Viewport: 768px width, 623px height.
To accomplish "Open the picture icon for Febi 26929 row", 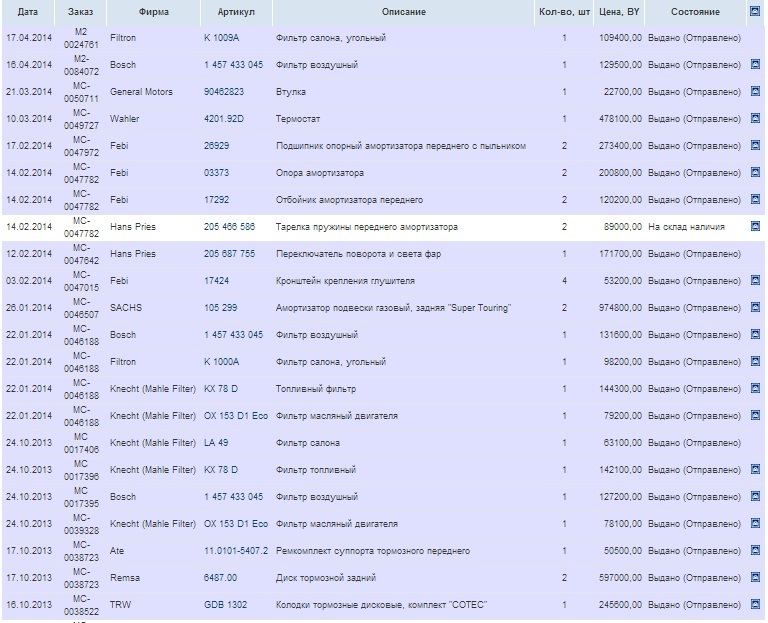I will click(755, 145).
